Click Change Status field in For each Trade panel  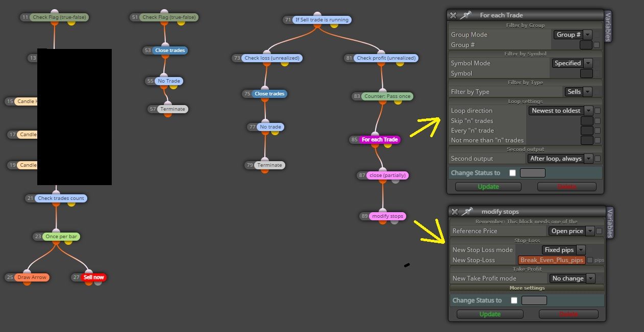[x=532, y=173]
